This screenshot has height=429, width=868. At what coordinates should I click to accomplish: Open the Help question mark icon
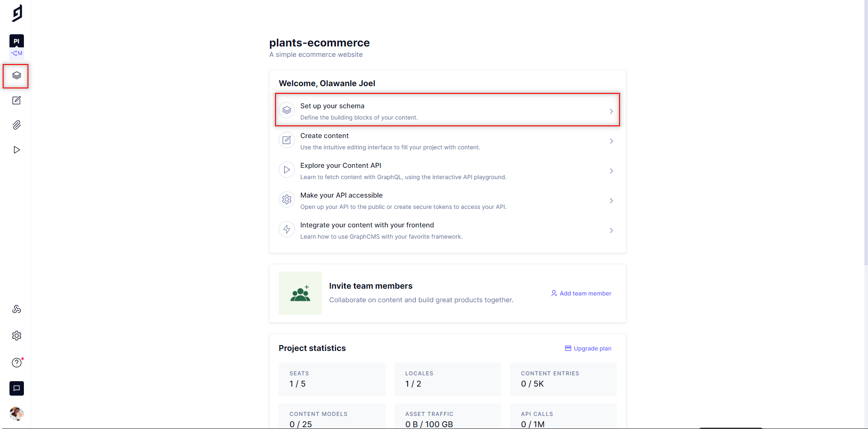tap(16, 362)
